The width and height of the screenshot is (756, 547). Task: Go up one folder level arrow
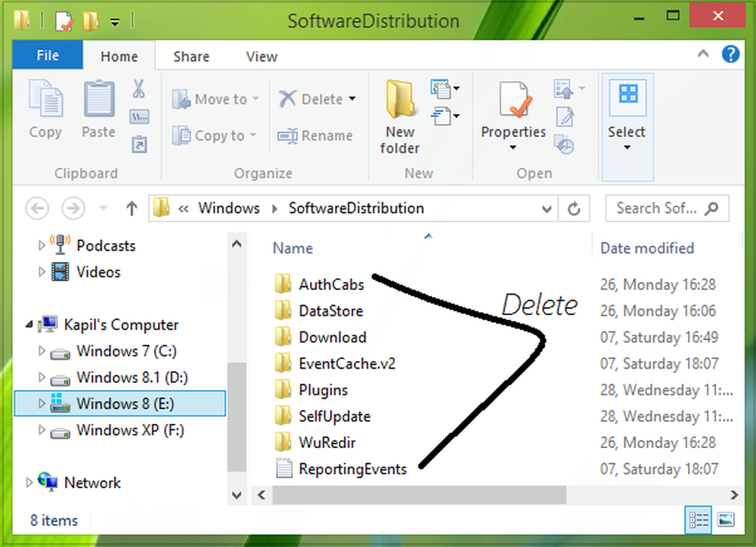tap(132, 209)
